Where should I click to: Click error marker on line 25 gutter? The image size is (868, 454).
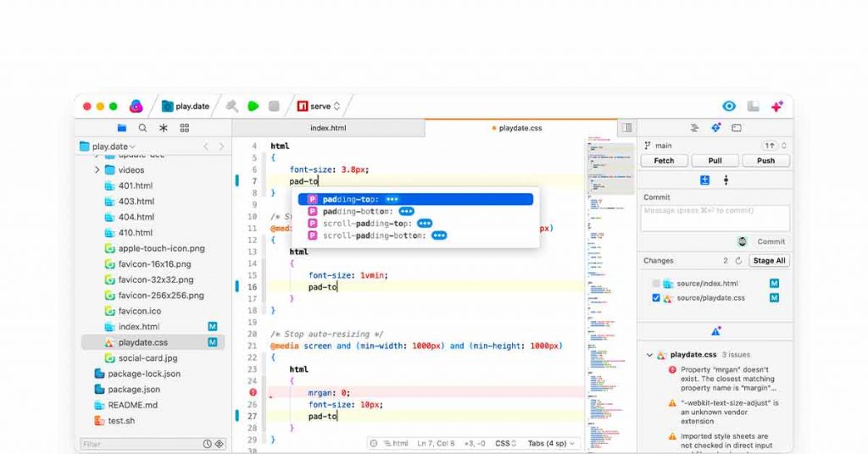pos(253,392)
